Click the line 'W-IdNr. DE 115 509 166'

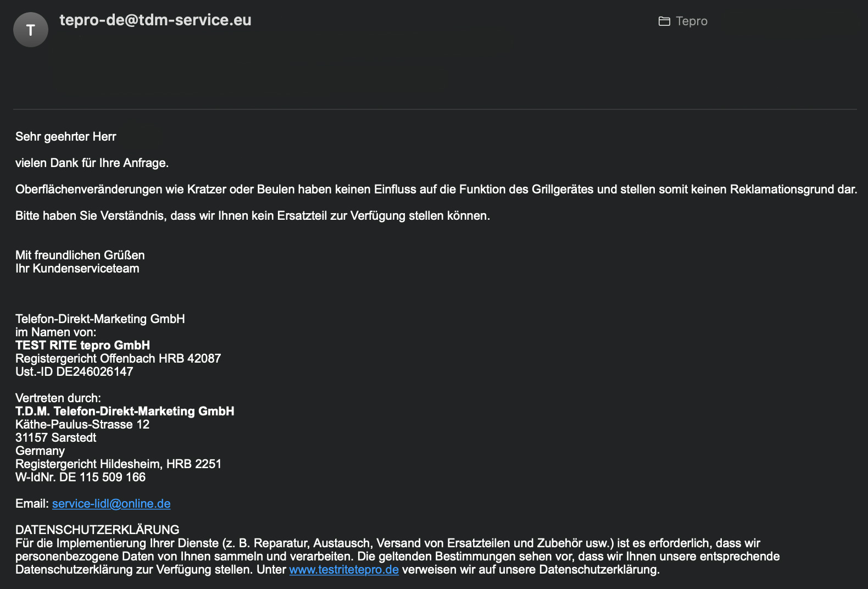(x=80, y=477)
